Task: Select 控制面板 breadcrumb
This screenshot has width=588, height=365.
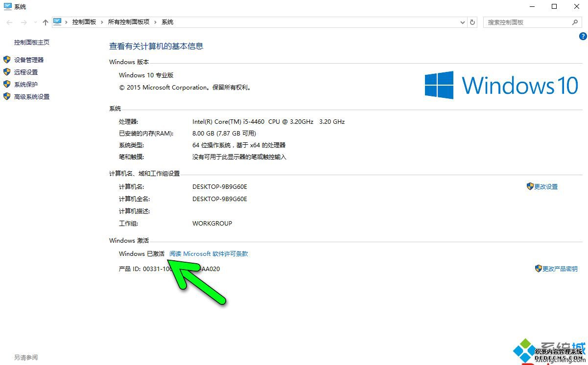Action: 84,22
